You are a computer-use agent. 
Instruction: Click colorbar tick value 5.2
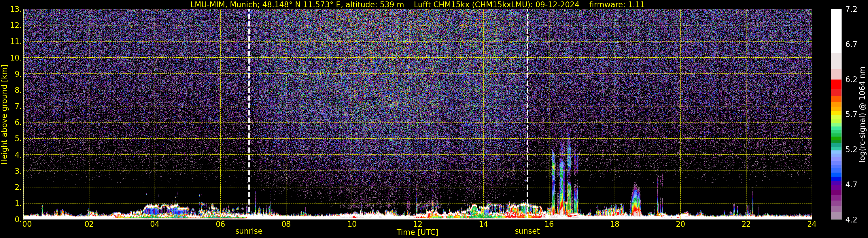pyautogui.click(x=851, y=149)
